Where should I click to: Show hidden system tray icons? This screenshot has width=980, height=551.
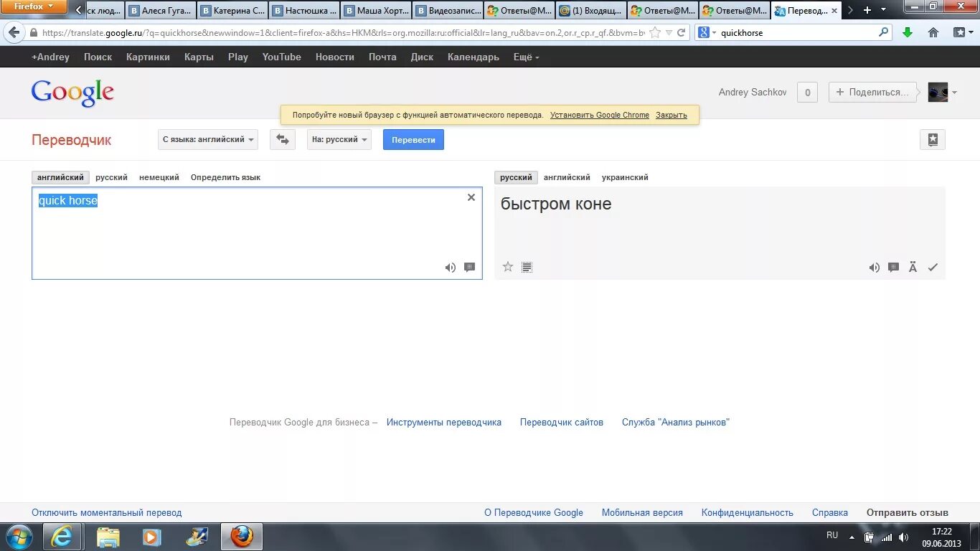852,537
